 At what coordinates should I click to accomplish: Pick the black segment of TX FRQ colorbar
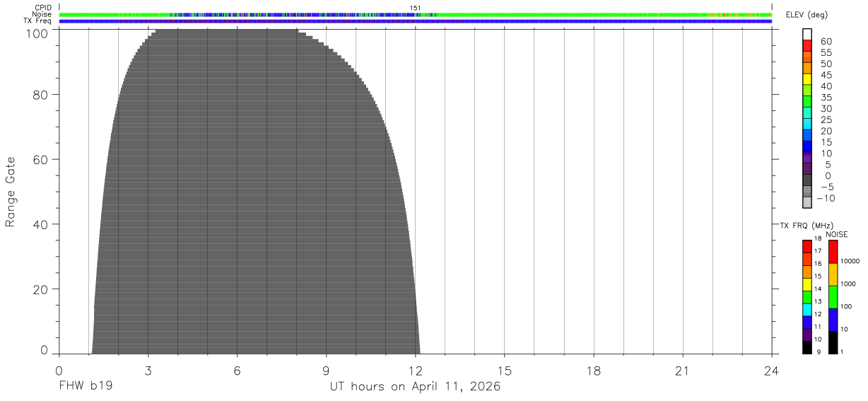[807, 347]
